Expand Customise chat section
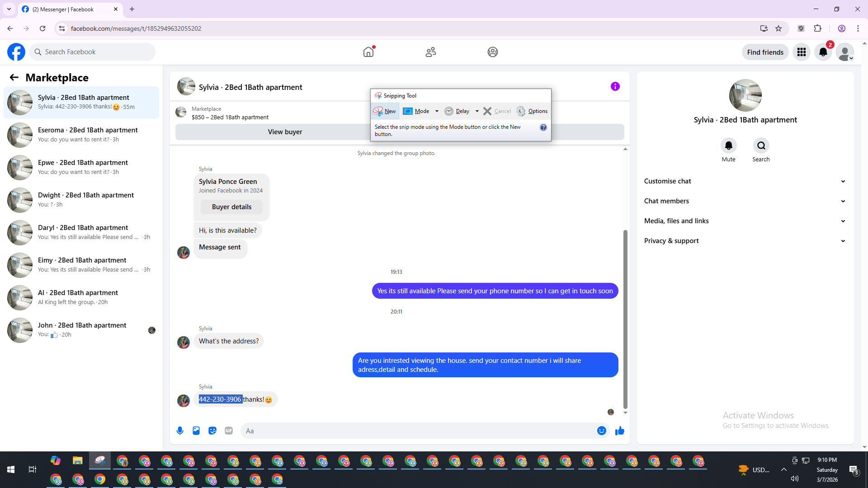 coord(745,181)
